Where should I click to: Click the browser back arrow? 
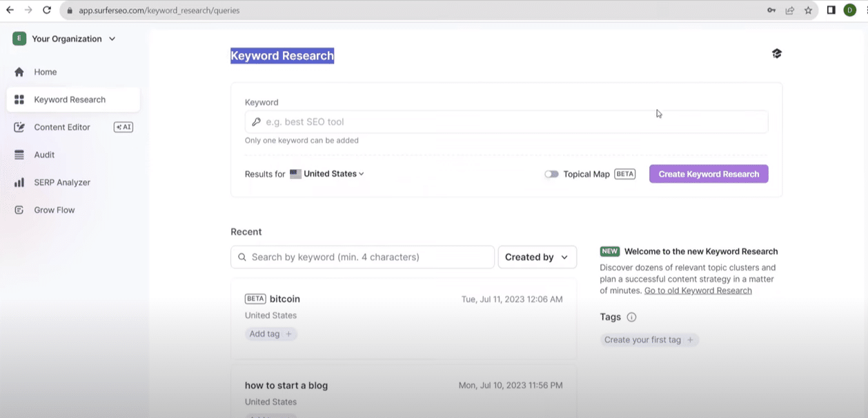10,10
